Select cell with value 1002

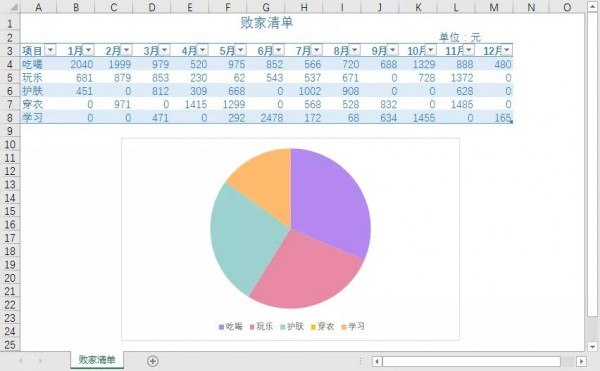(x=304, y=91)
